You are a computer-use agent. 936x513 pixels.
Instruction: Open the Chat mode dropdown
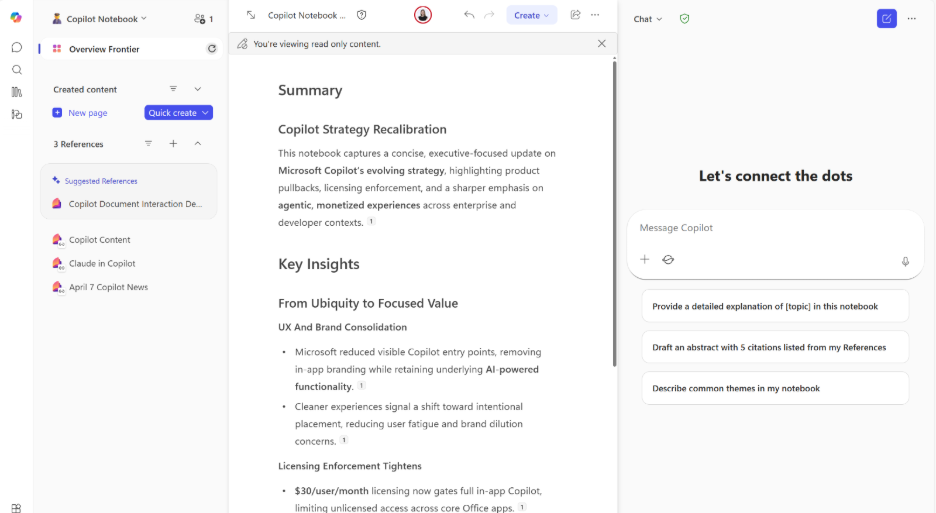tap(648, 19)
